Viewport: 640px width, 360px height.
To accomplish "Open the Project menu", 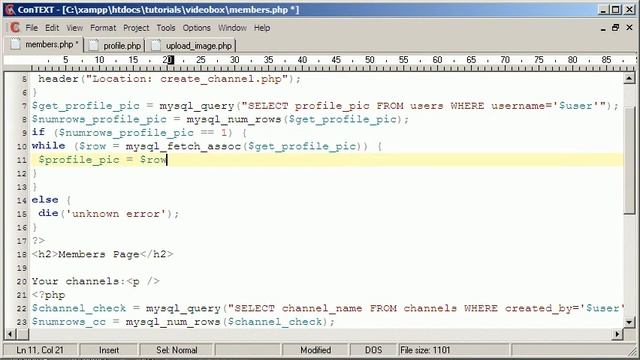I will pos(136,28).
